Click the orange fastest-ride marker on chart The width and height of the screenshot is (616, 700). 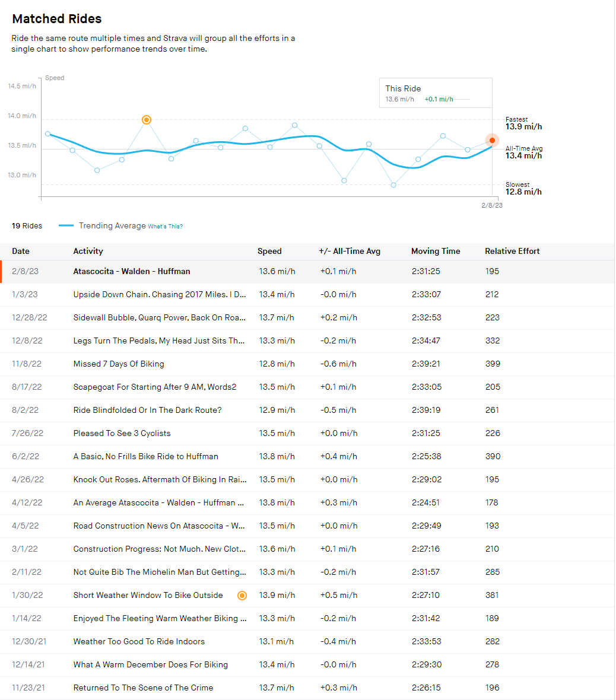coord(147,120)
